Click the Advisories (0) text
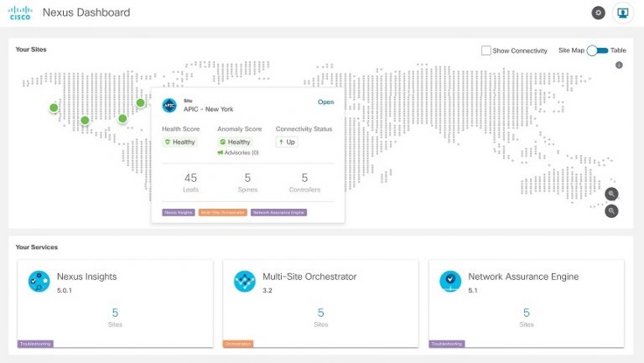 (x=241, y=153)
